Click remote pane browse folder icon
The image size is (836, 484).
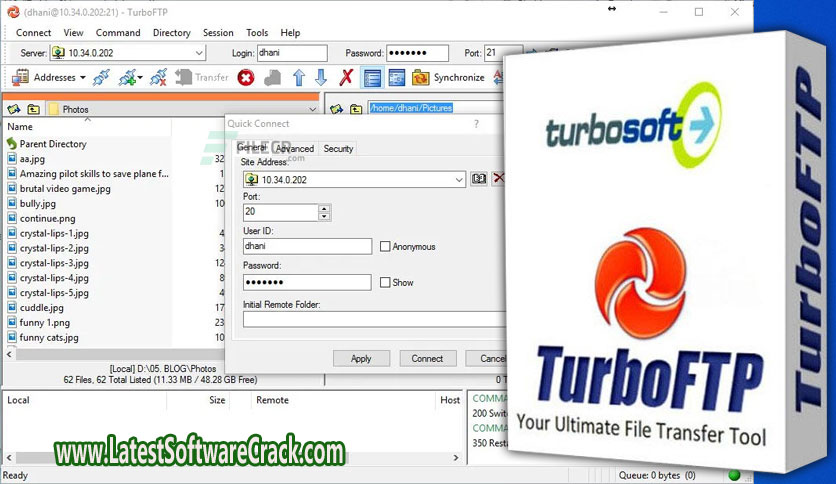(x=336, y=109)
